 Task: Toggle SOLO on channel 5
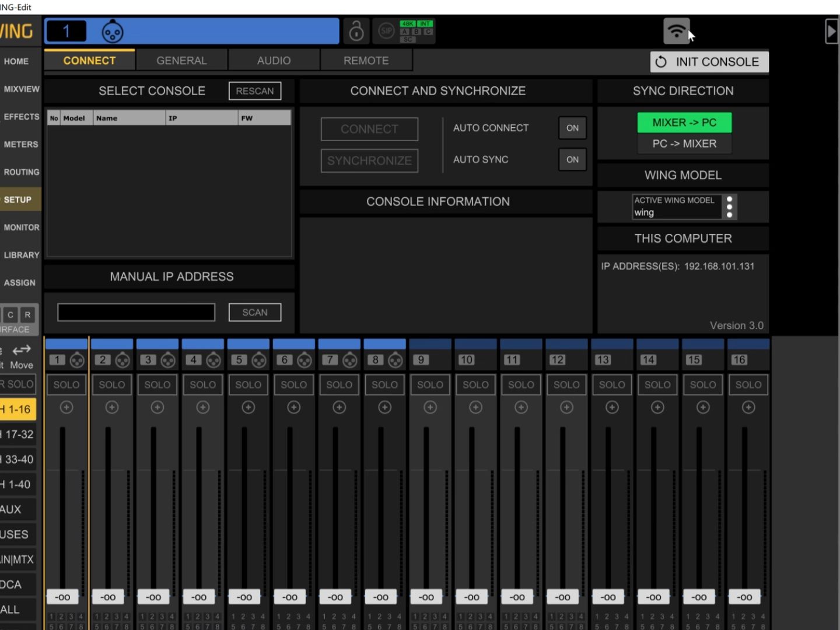point(249,384)
